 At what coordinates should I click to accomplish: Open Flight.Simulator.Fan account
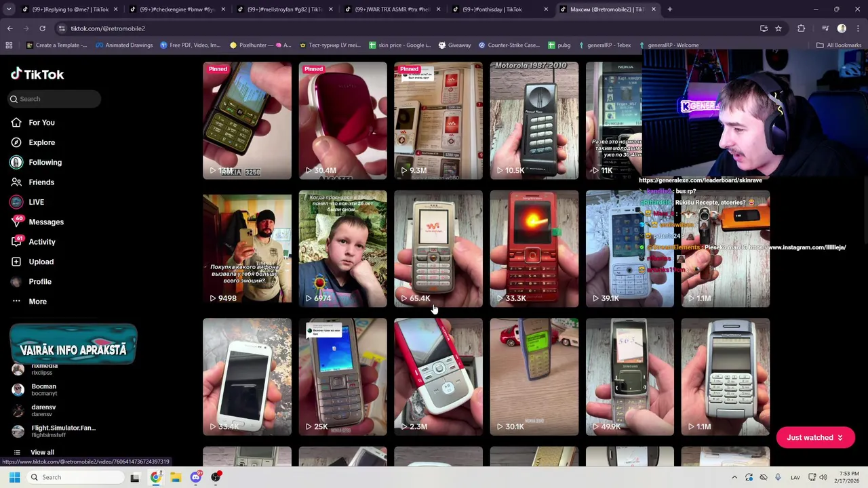click(x=54, y=431)
